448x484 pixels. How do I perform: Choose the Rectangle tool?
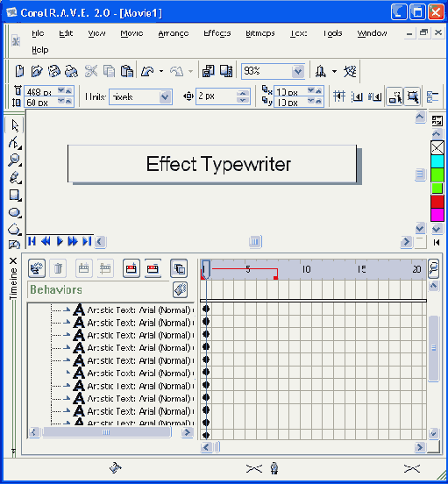tap(14, 195)
